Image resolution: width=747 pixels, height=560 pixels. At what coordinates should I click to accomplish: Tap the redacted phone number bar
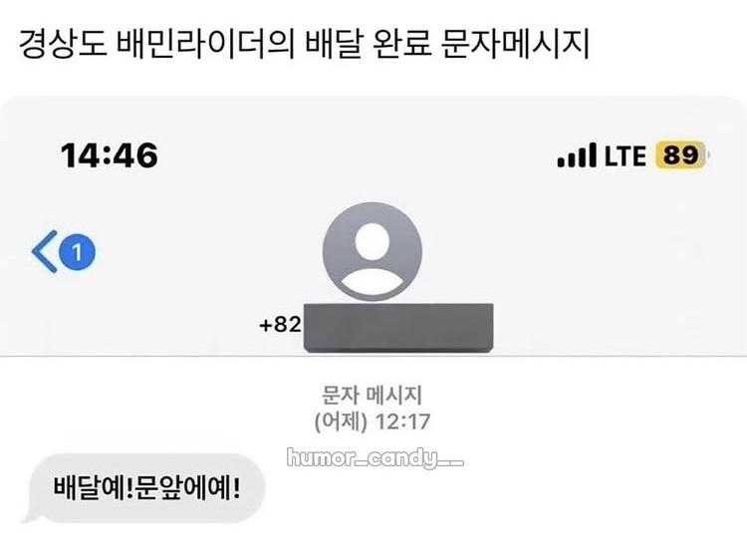pos(398,328)
